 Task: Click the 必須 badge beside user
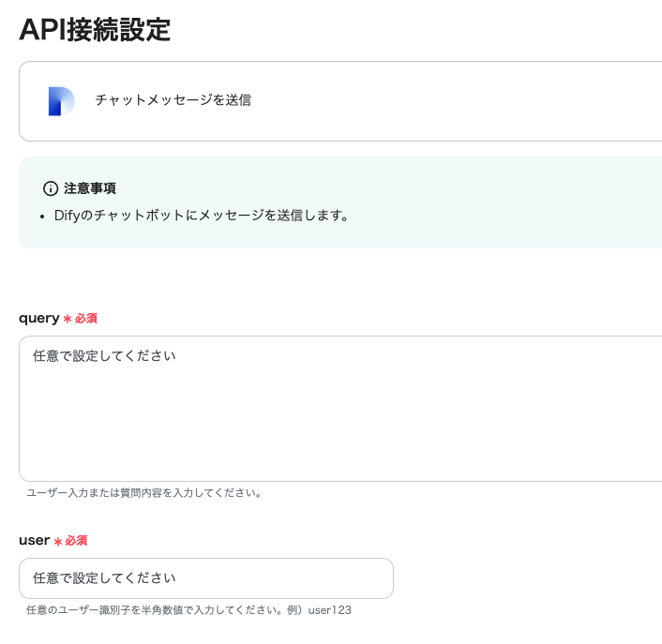click(x=76, y=542)
